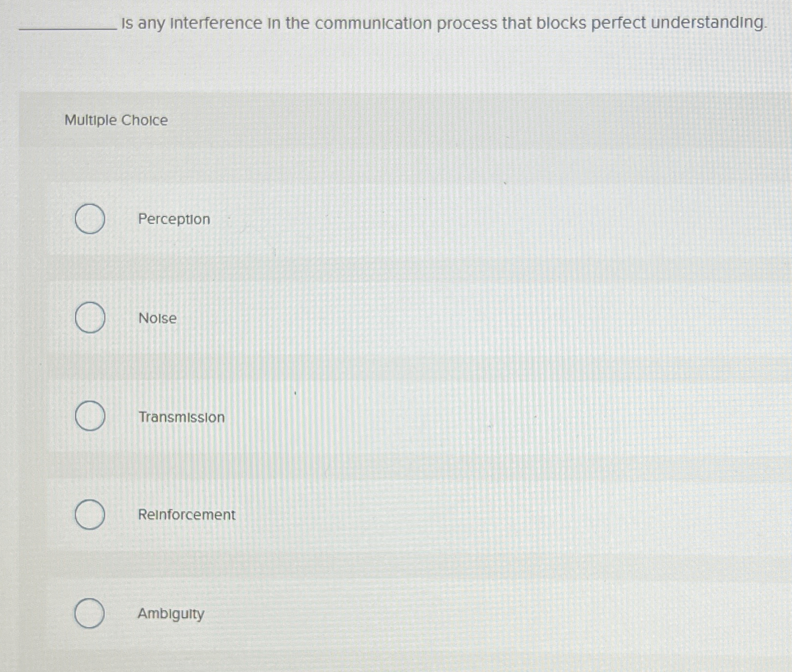The image size is (792, 672).
Task: Click the Perception answer text
Action: [173, 219]
